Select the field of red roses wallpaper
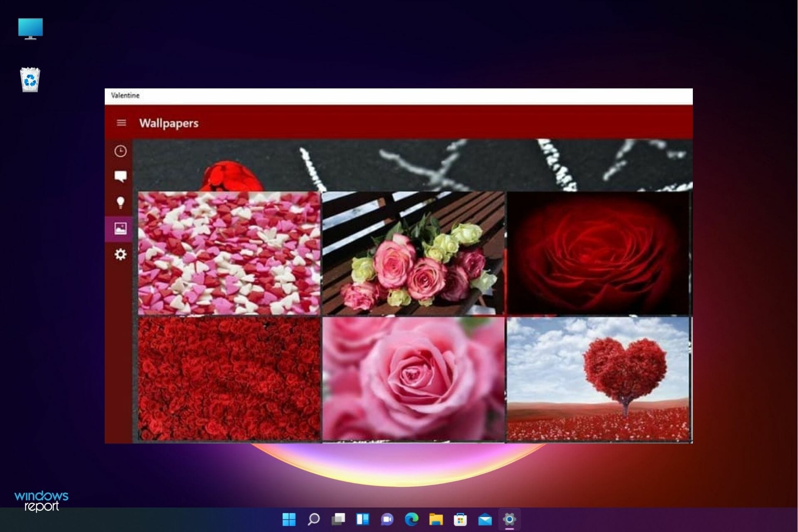The height and width of the screenshot is (532, 798). click(229, 379)
